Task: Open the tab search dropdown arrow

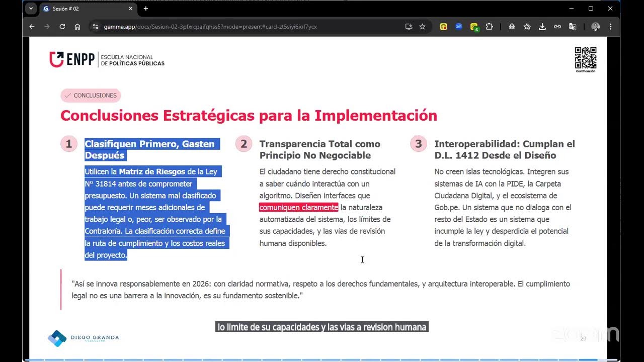Action: pyautogui.click(x=31, y=9)
